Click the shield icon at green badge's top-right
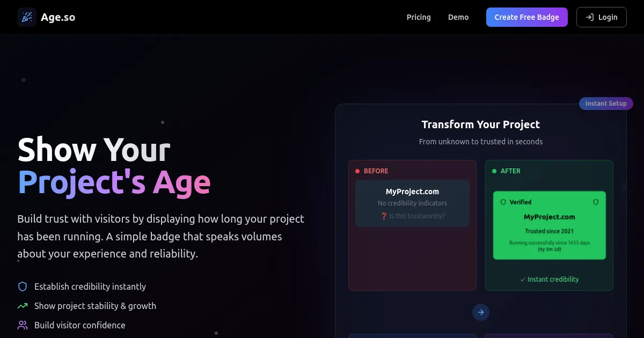The image size is (644, 338). click(x=596, y=202)
